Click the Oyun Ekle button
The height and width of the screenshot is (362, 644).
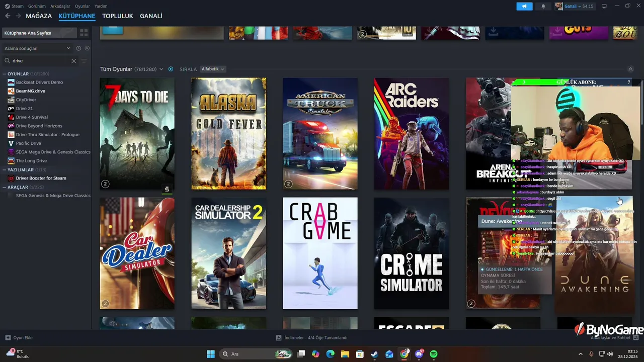19,338
